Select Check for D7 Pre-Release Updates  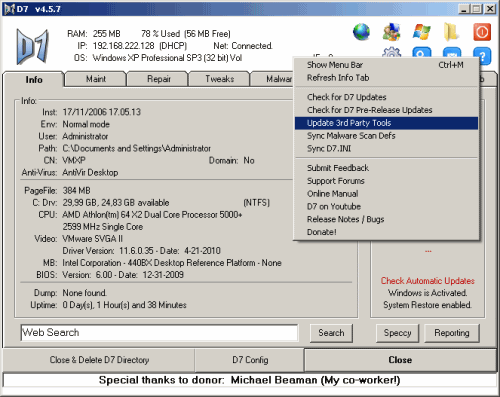point(386,110)
